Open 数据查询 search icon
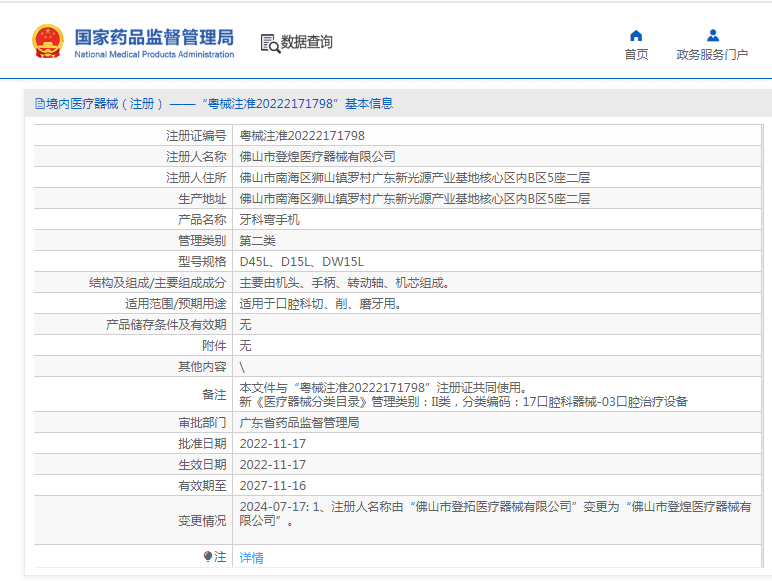The height and width of the screenshot is (581, 772). (x=270, y=43)
